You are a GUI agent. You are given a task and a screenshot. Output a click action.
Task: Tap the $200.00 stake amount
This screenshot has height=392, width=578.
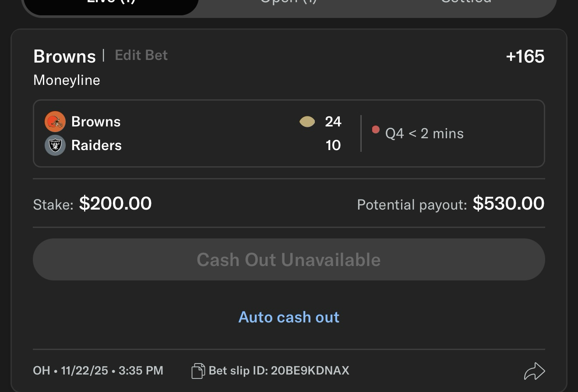(115, 203)
